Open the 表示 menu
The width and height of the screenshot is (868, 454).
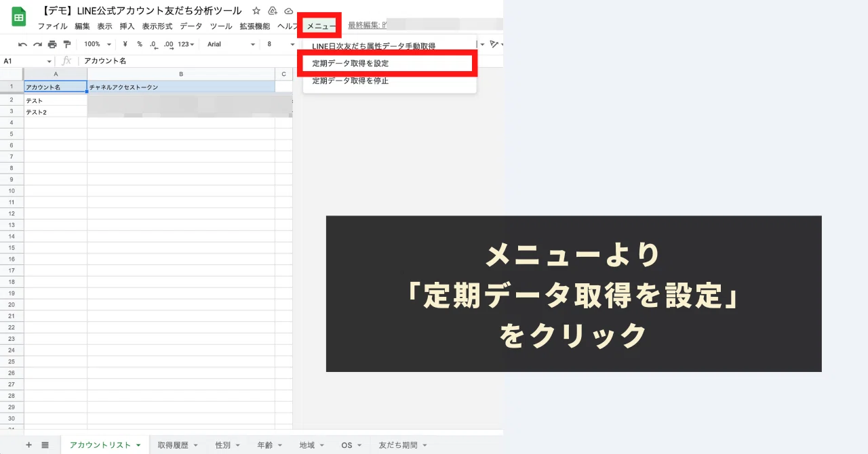coord(104,26)
